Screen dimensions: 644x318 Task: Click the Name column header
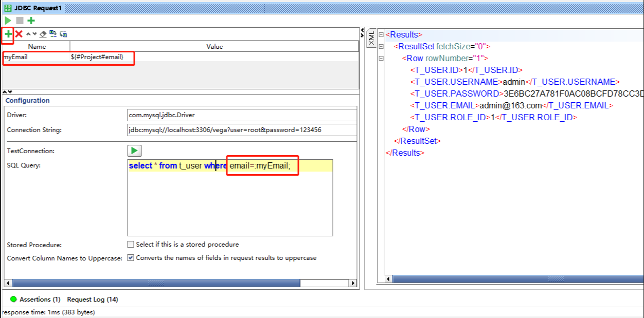pyautogui.click(x=37, y=46)
